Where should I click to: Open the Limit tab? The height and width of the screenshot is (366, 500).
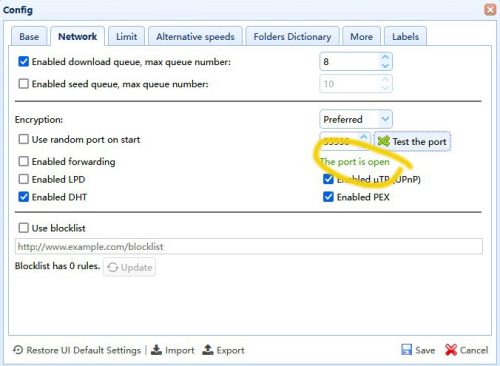coord(126,36)
